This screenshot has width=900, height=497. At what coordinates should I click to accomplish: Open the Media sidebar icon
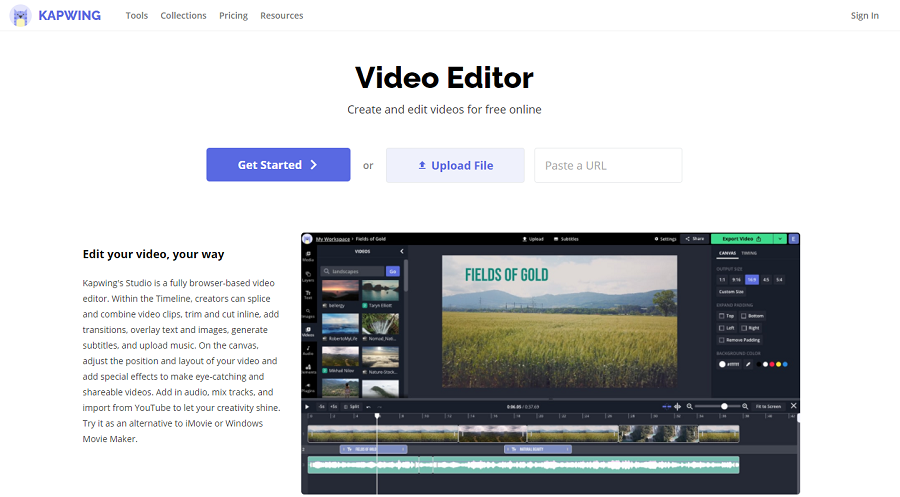308,256
